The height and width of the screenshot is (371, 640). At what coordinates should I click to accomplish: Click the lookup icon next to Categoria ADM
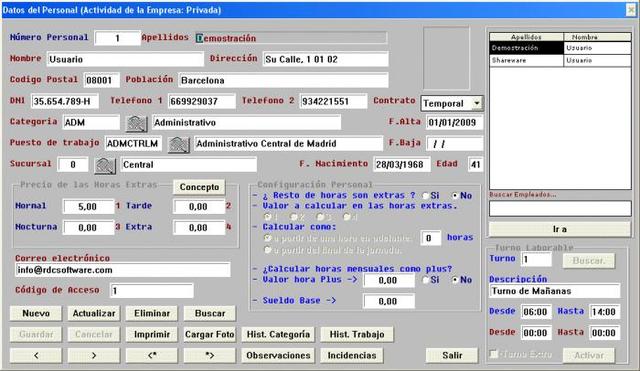(x=136, y=123)
